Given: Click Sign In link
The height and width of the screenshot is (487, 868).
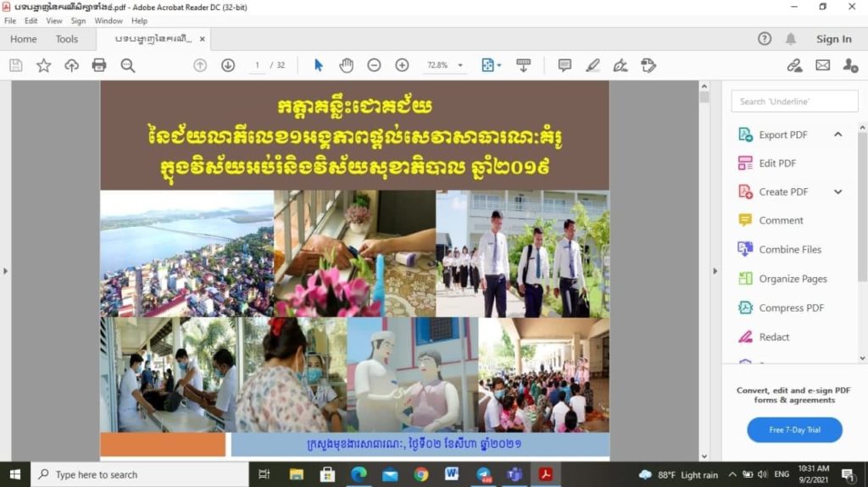Looking at the screenshot, I should 834,39.
